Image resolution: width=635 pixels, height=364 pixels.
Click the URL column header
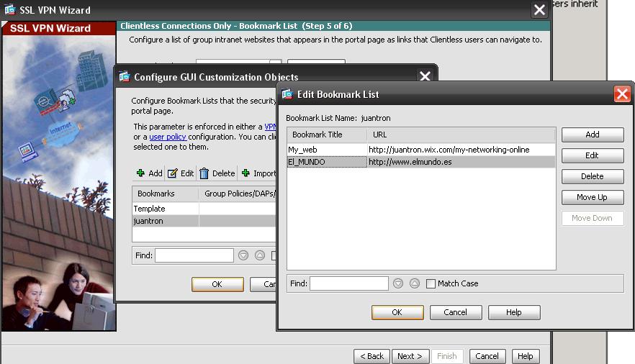click(x=461, y=135)
